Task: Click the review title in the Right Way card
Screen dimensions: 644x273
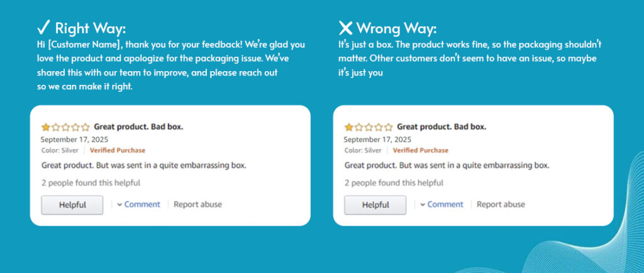Action: click(138, 127)
